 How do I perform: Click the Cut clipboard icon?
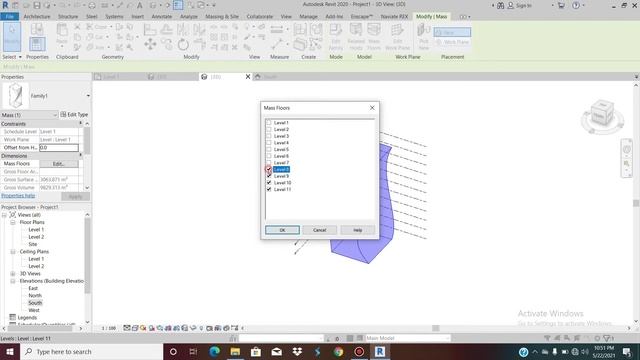(77, 27)
